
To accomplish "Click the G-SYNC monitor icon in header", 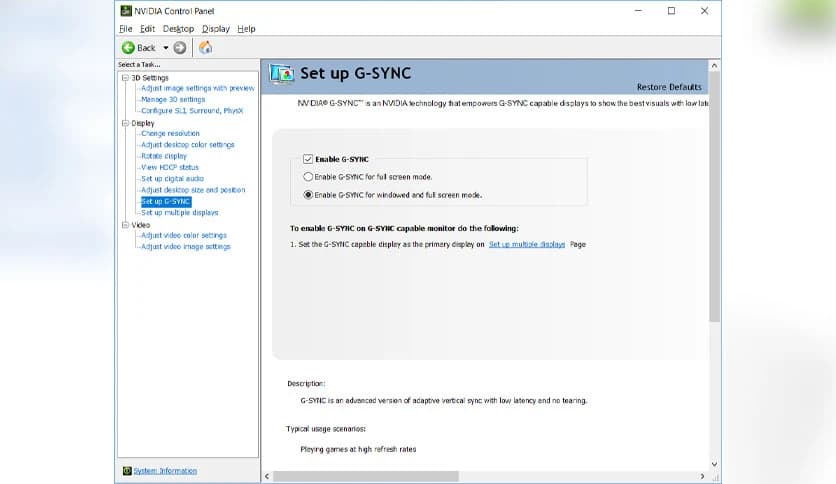I will (x=282, y=74).
